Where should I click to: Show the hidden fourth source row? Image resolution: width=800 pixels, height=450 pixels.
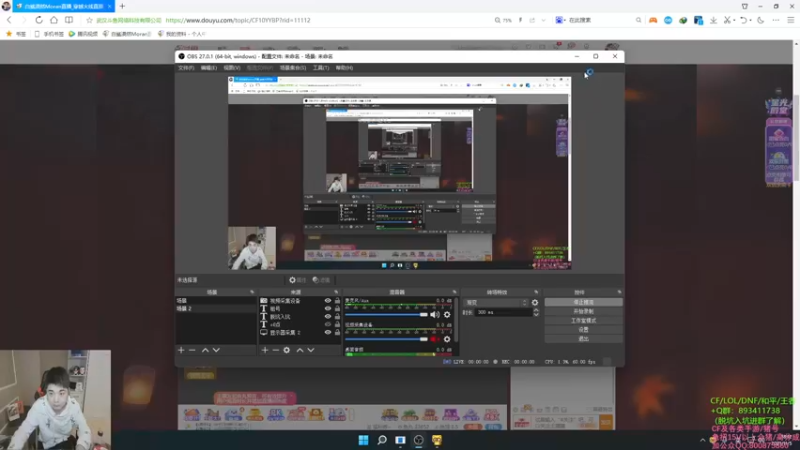tap(328, 324)
